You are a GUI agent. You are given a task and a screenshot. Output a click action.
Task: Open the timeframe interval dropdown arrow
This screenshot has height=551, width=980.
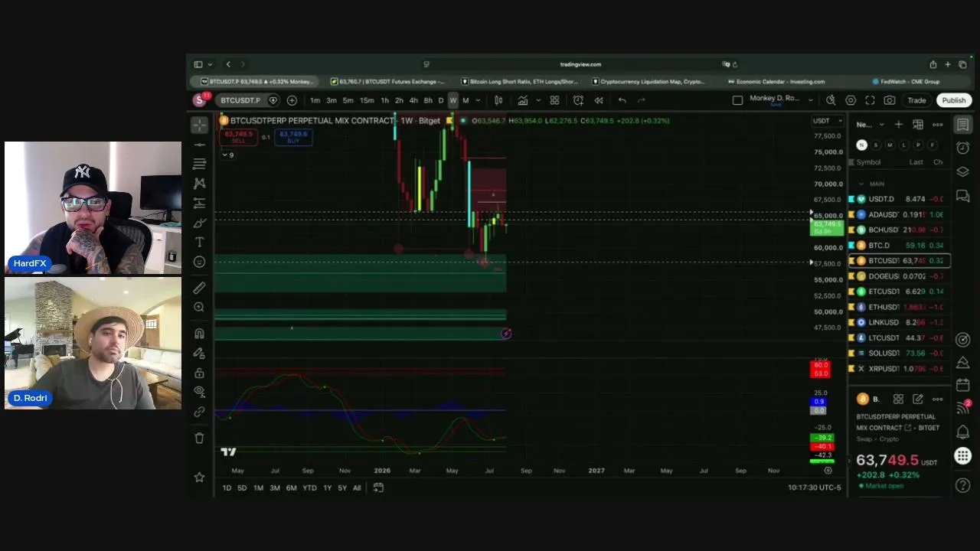tap(479, 100)
